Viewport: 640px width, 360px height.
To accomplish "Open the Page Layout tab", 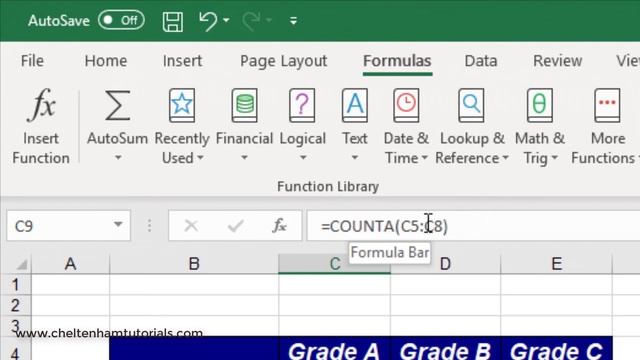I will point(284,61).
